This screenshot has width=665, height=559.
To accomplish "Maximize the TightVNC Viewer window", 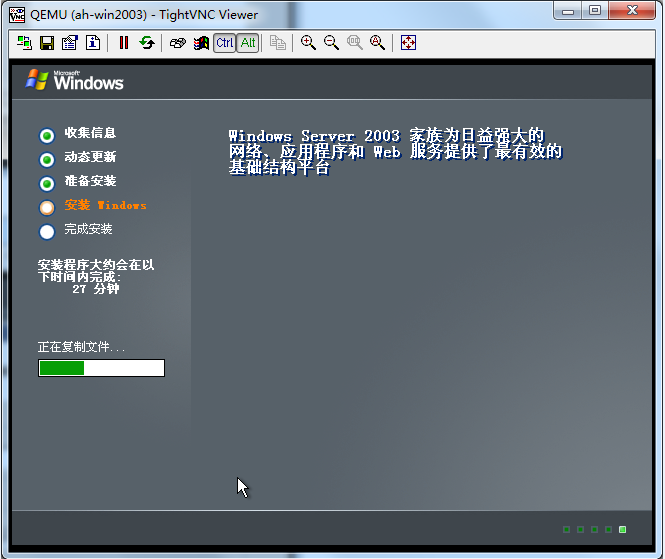I will (594, 12).
